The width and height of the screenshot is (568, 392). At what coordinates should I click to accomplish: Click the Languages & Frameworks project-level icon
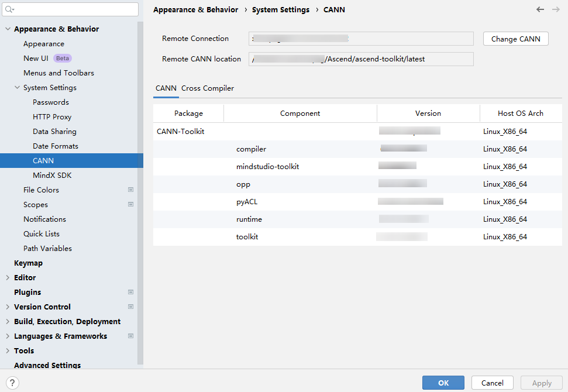point(131,336)
